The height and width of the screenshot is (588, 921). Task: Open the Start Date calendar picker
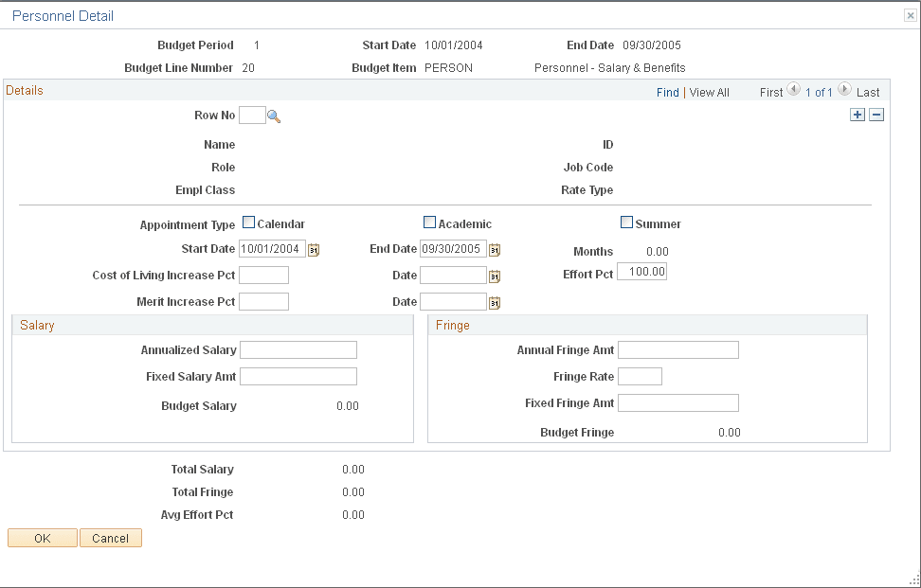[314, 249]
